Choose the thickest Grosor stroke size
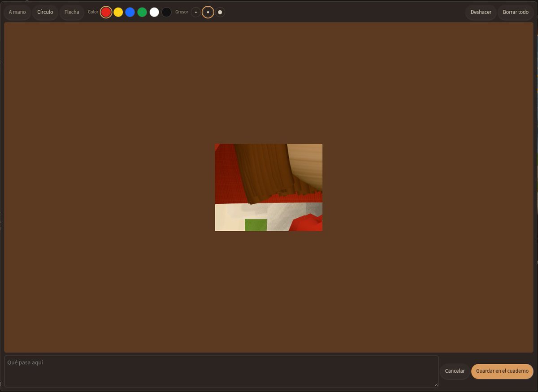Screen dimensions: 538x392 [220, 12]
